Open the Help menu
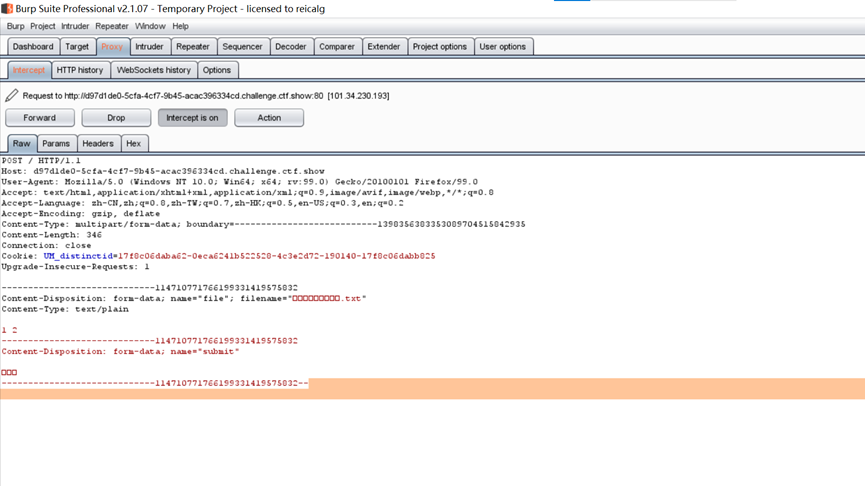Image resolution: width=865 pixels, height=486 pixels. (180, 26)
